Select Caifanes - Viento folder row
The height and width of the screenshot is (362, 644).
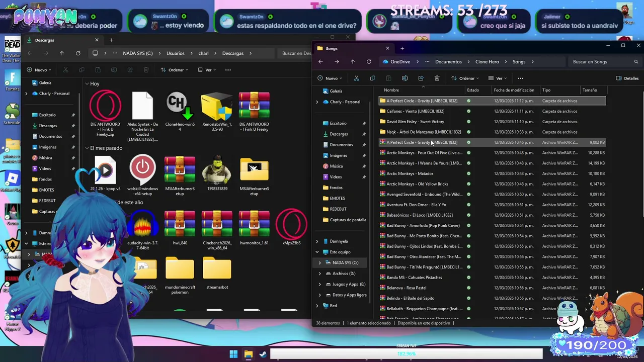pyautogui.click(x=492, y=111)
